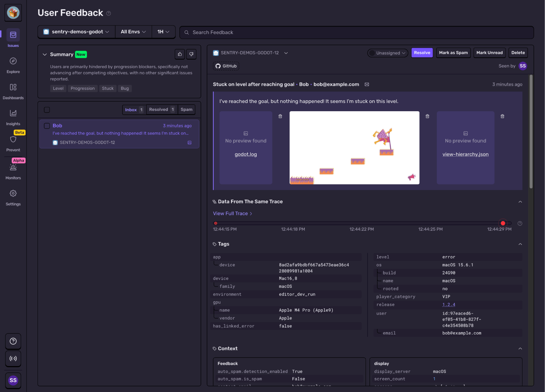Open the 1H time range selector

(163, 32)
